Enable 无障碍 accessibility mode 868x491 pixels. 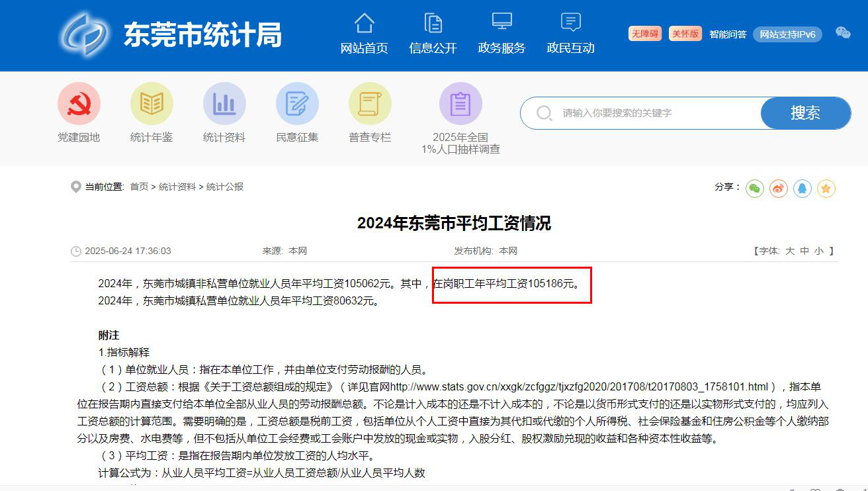[x=644, y=34]
